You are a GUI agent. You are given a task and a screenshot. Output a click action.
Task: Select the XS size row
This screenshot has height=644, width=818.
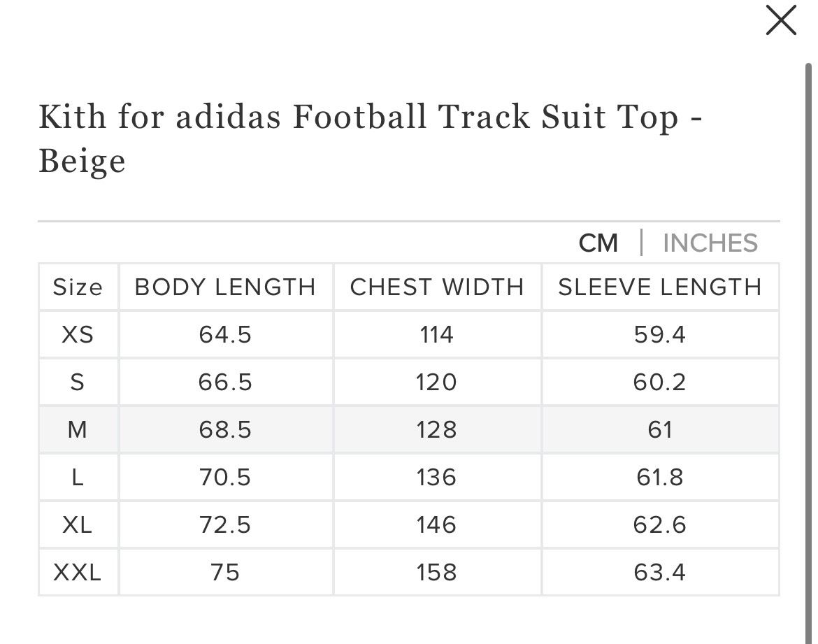click(409, 334)
